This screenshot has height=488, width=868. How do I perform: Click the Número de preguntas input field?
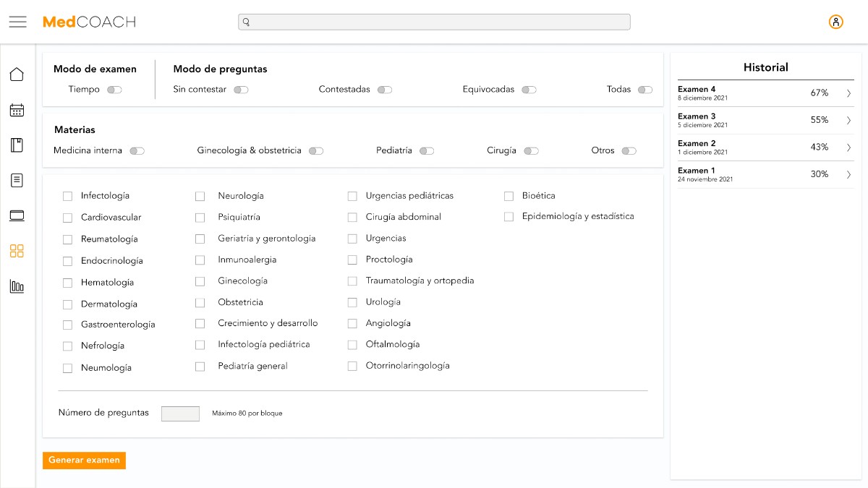click(x=180, y=414)
